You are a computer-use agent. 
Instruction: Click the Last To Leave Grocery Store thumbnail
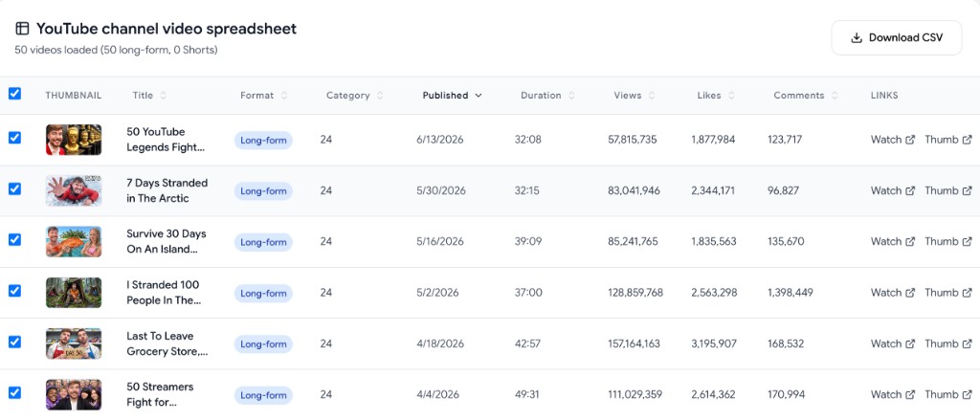click(73, 343)
